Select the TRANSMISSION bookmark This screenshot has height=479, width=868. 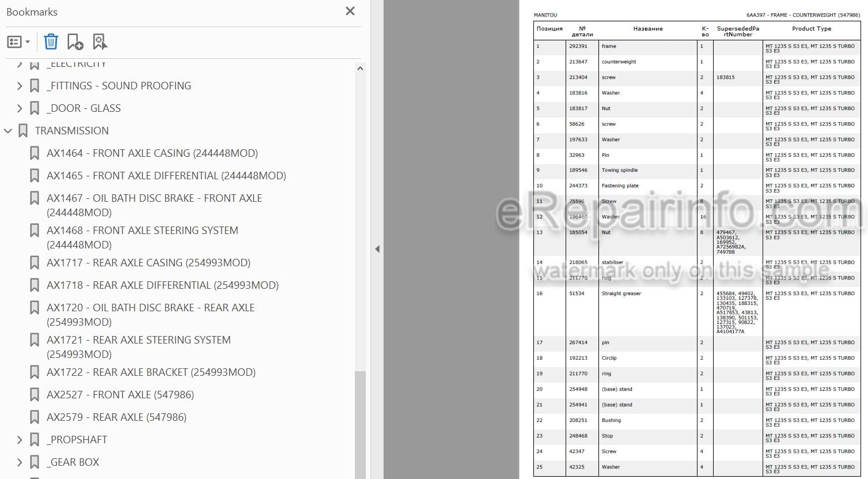pos(72,131)
